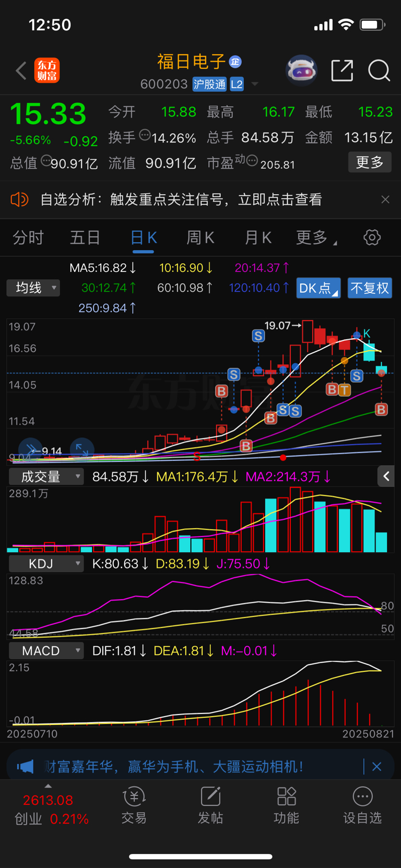Tap the MACD DEA:1.81 value

[x=184, y=651]
